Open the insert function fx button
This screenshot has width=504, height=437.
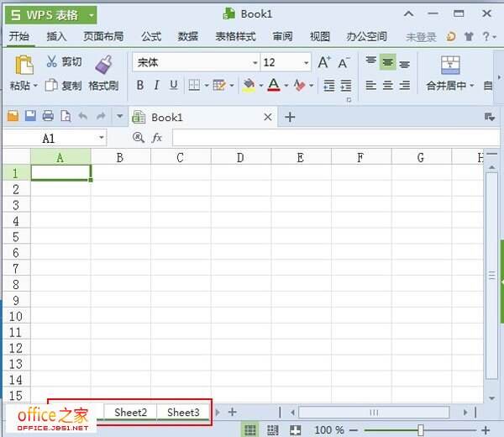click(156, 138)
